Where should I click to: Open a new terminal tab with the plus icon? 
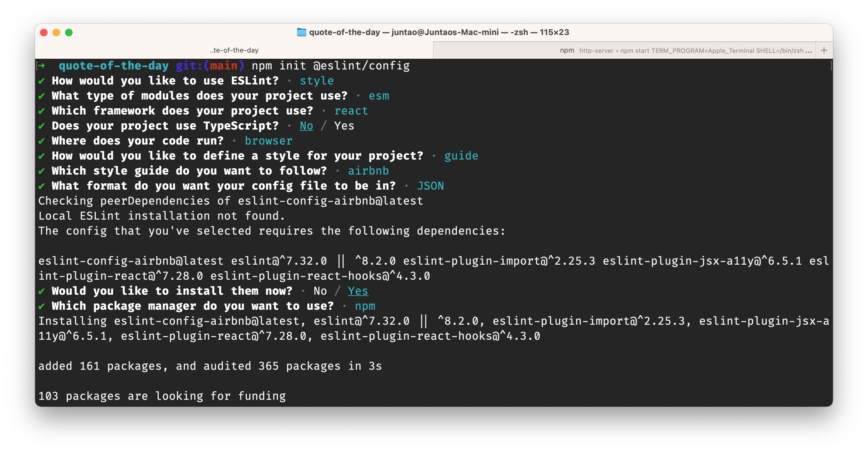[x=824, y=50]
